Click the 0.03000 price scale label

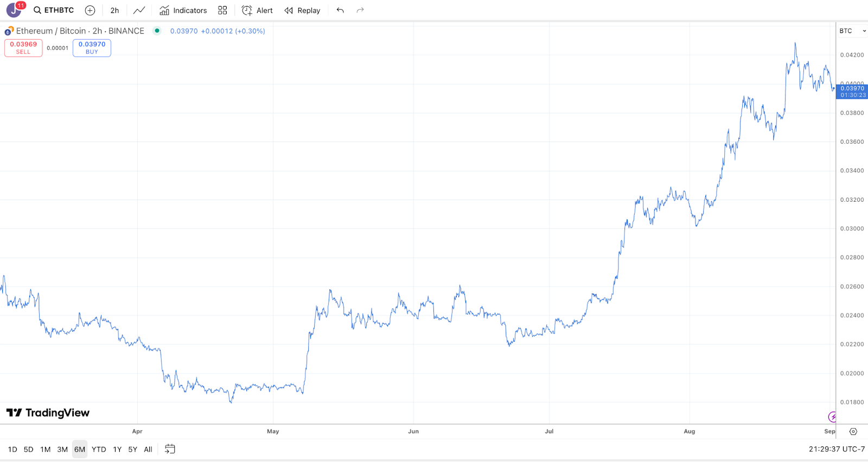852,228
